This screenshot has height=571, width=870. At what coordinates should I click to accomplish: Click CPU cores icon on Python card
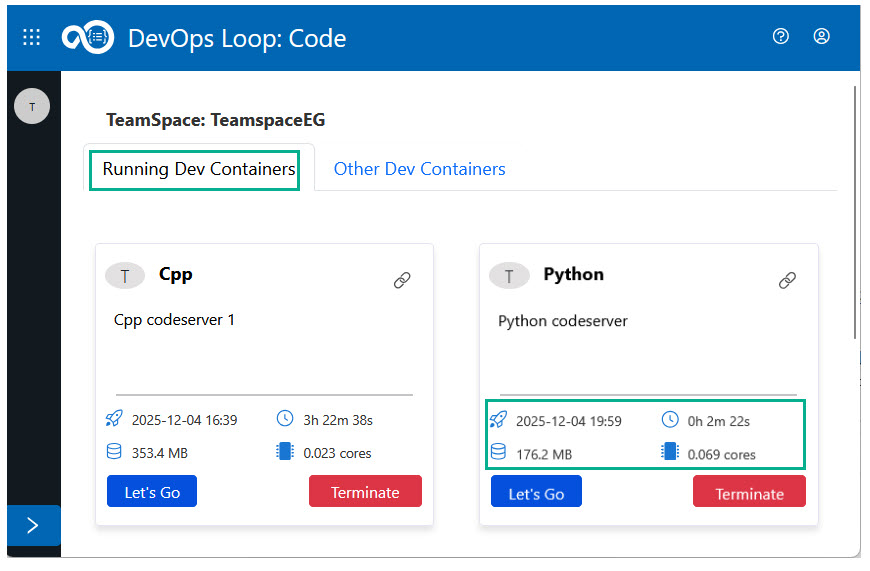coord(670,453)
